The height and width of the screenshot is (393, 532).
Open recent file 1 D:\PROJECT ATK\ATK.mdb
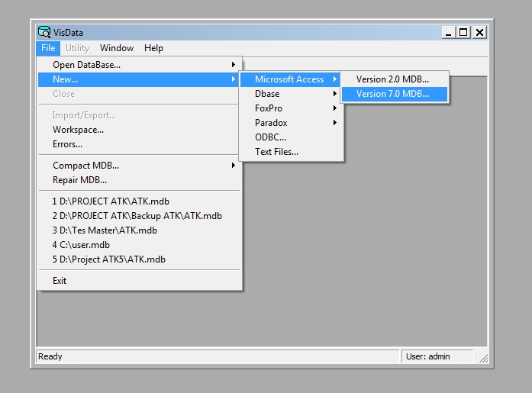coord(140,201)
